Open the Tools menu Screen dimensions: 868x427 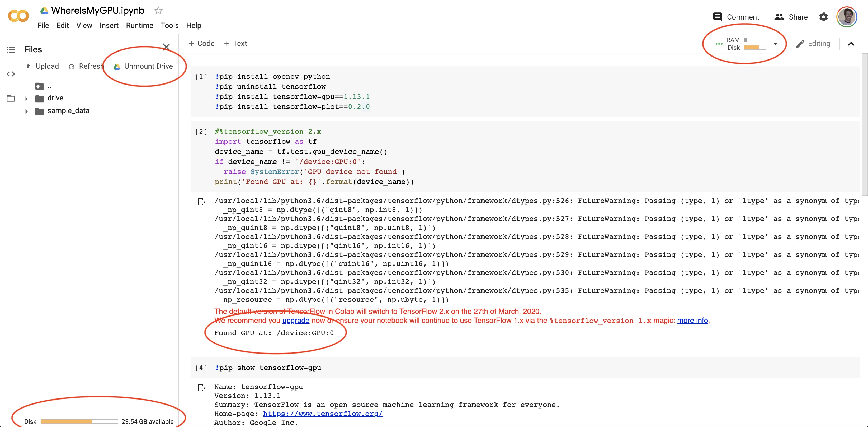(x=169, y=25)
